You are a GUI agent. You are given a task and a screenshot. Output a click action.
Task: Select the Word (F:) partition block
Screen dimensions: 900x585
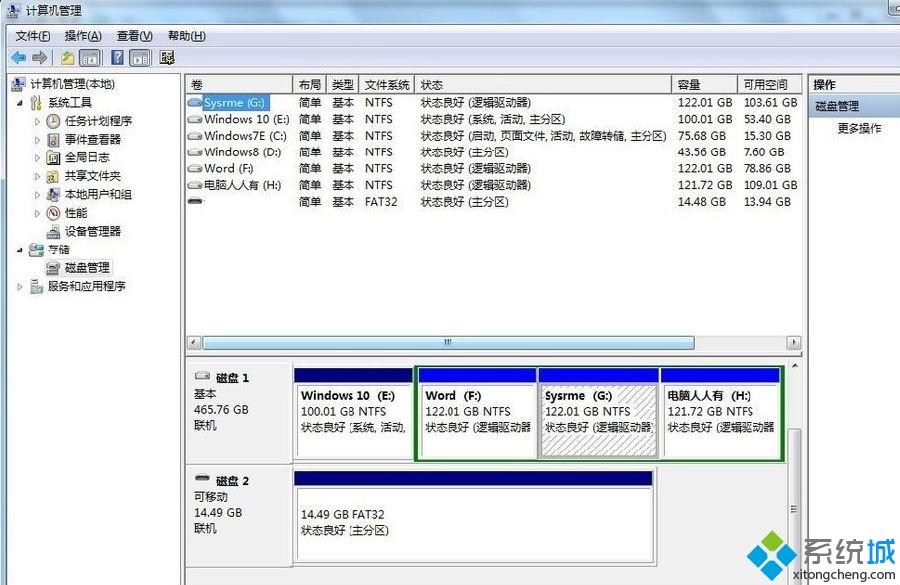(x=477, y=414)
